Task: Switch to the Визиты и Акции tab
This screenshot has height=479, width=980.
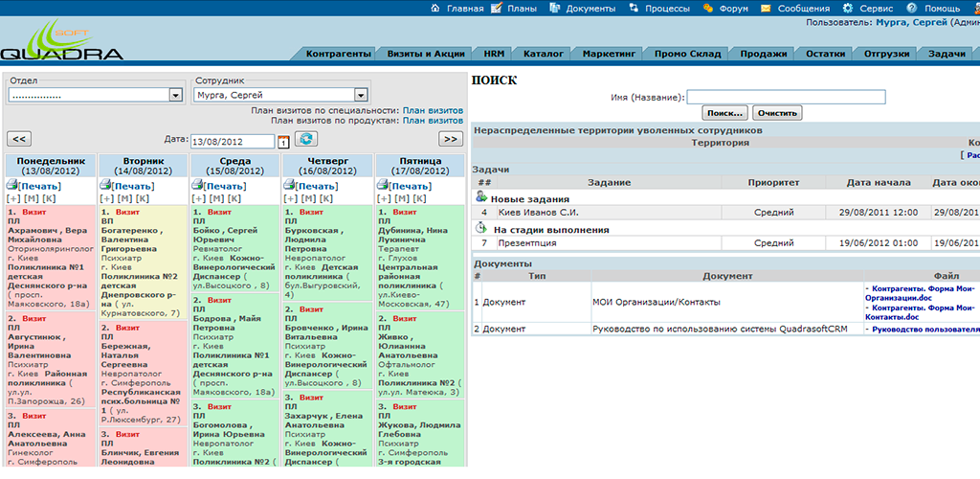Action: (426, 54)
